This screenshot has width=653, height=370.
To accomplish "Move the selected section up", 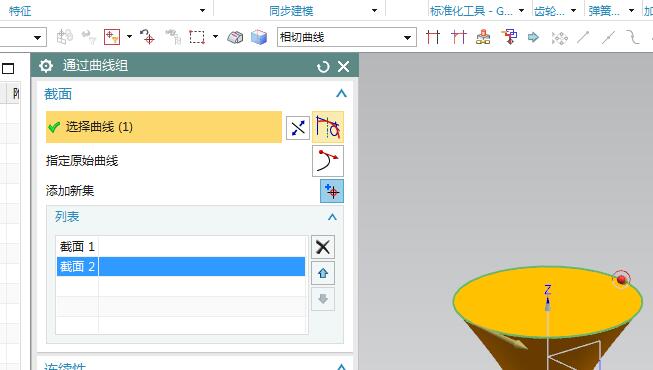I will tap(323, 273).
